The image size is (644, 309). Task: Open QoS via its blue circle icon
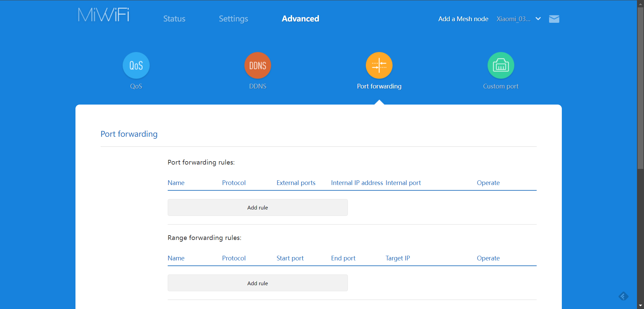[x=136, y=65]
